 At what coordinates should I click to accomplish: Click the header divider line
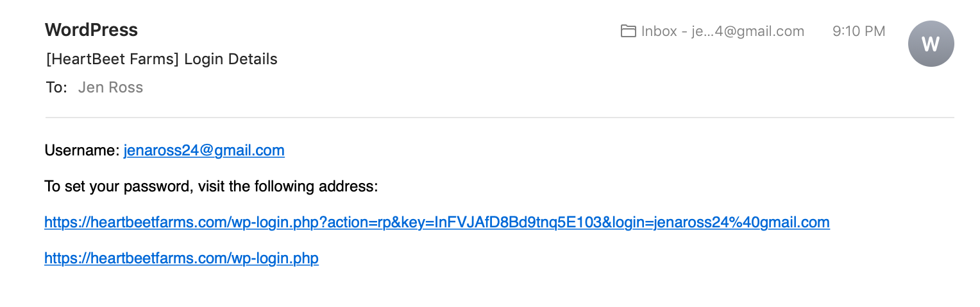coord(500,118)
